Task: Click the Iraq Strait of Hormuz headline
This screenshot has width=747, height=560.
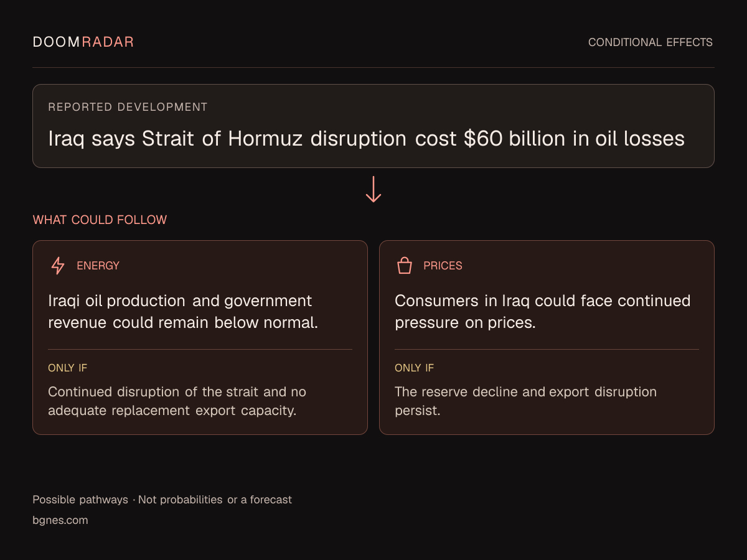Action: point(366,138)
